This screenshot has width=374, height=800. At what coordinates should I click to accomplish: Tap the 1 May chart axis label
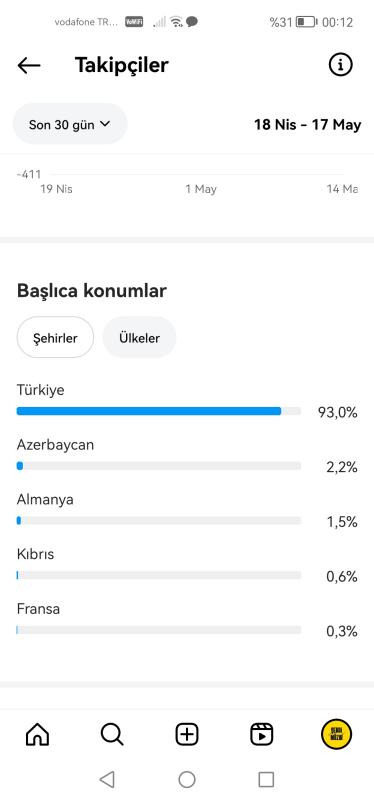pyautogui.click(x=201, y=189)
